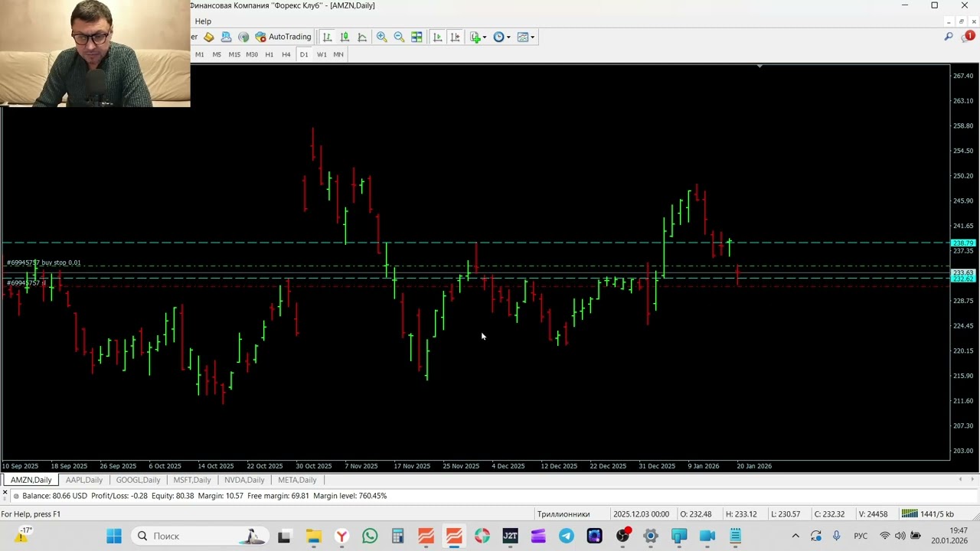Zoom out of the chart
Image resolution: width=980 pixels, height=551 pixels.
[399, 37]
